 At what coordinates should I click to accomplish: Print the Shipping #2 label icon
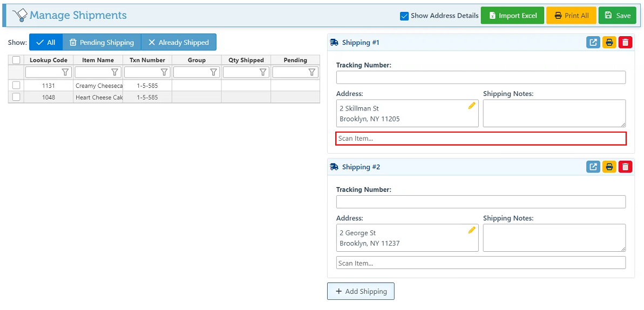609,167
